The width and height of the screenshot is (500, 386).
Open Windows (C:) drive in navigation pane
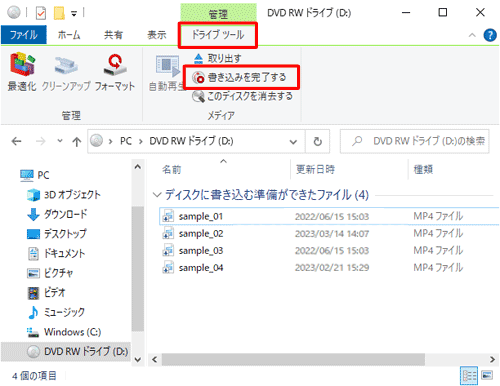(x=64, y=332)
